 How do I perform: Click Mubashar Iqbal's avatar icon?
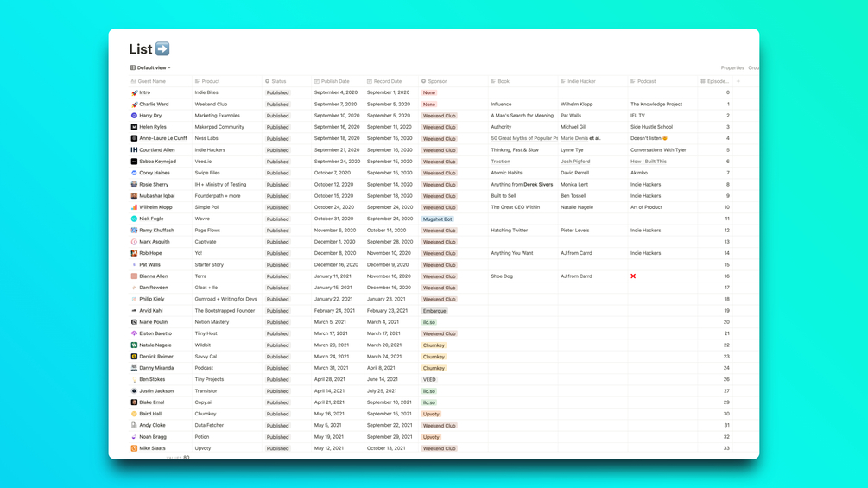[134, 196]
